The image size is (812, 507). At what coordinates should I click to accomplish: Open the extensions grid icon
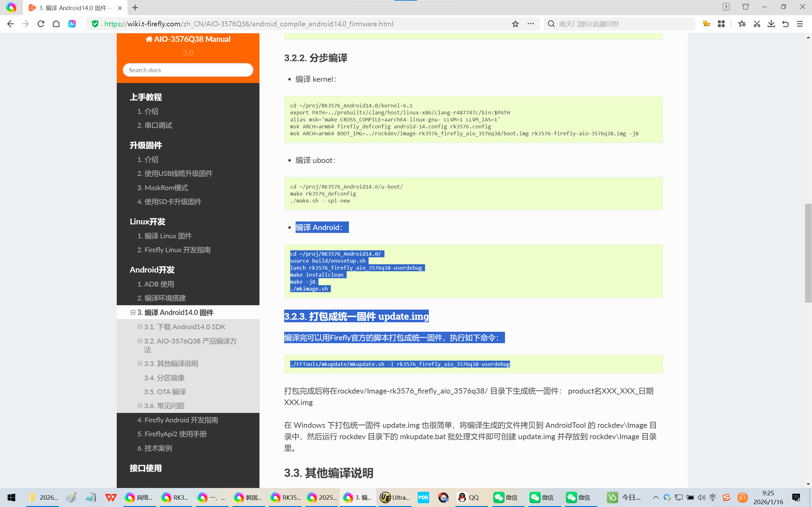[x=721, y=24]
